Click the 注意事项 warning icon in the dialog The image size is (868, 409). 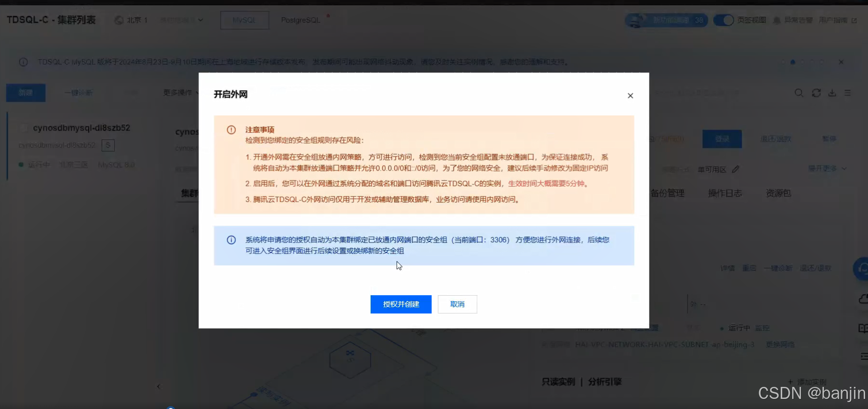(231, 130)
